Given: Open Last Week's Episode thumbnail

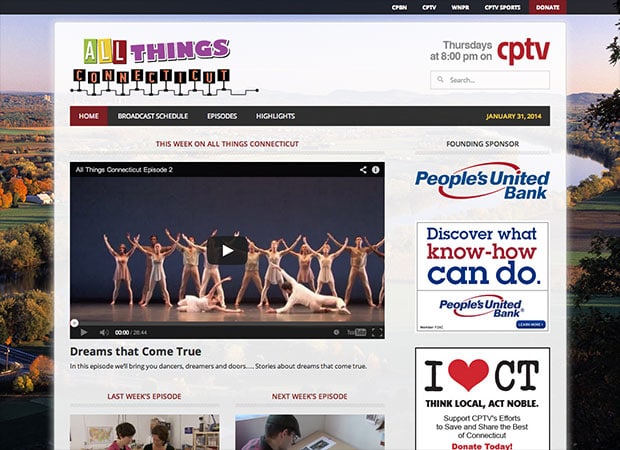Looking at the screenshot, I should pos(145,432).
